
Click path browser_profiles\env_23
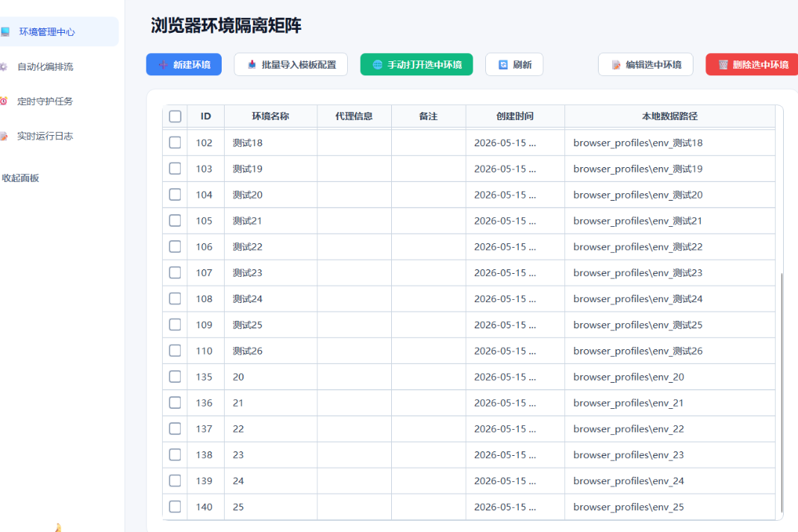[x=629, y=454]
